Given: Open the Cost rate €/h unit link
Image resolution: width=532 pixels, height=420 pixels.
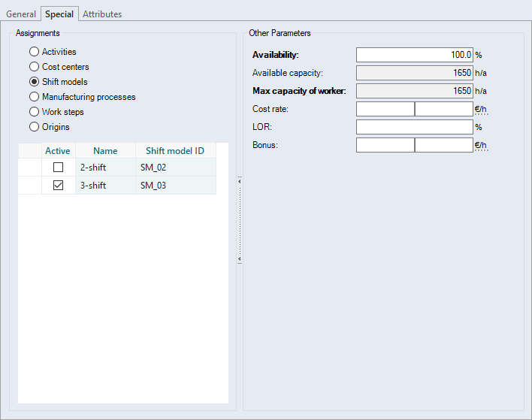Looking at the screenshot, I should (x=481, y=109).
